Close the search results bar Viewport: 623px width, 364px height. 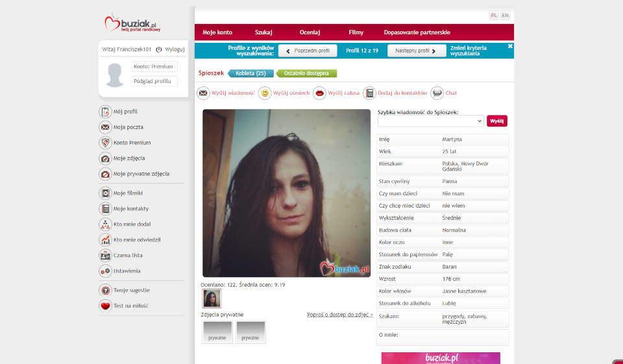[510, 46]
